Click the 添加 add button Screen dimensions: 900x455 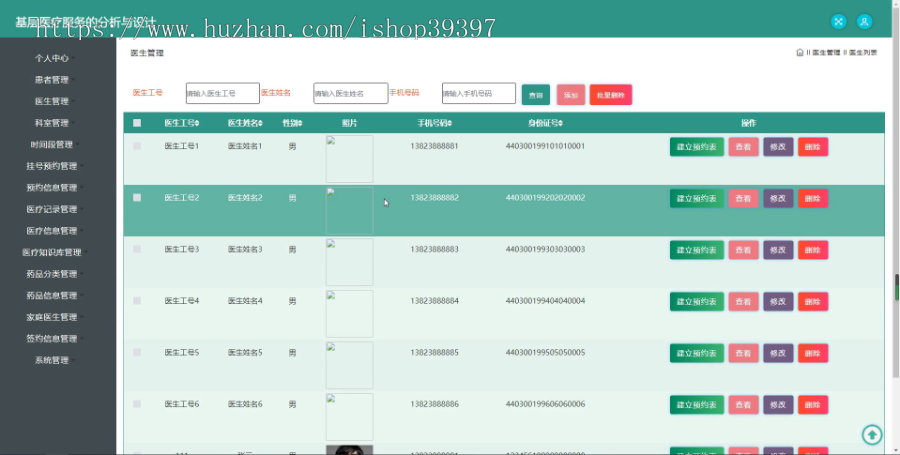coord(571,95)
